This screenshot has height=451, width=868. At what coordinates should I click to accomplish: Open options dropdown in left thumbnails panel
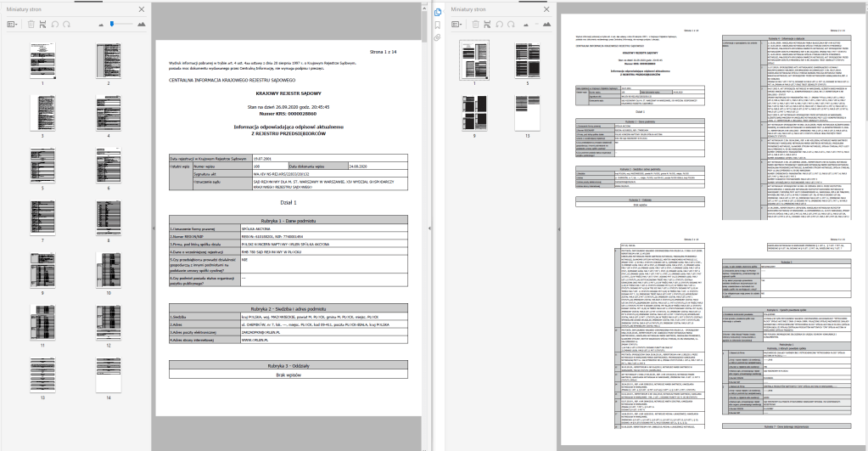click(14, 25)
